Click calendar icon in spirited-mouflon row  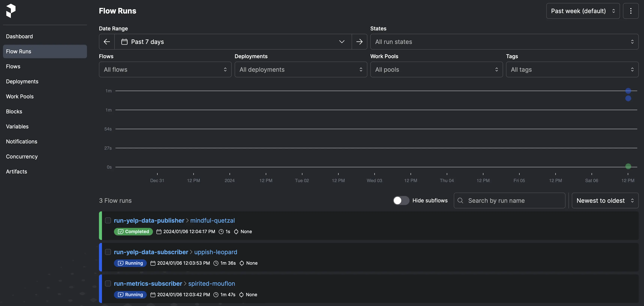coord(153,295)
